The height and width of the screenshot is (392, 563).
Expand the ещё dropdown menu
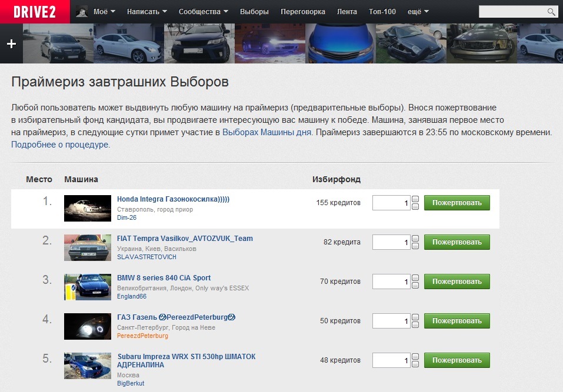pyautogui.click(x=418, y=12)
